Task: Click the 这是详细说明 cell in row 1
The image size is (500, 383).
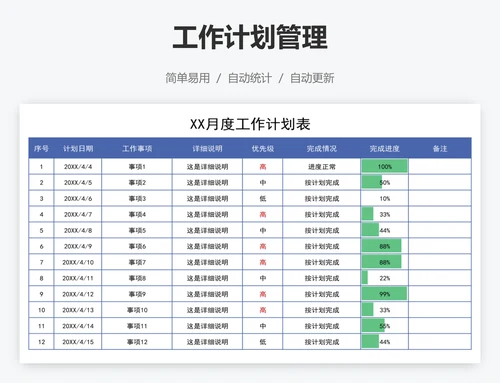Action: point(207,166)
